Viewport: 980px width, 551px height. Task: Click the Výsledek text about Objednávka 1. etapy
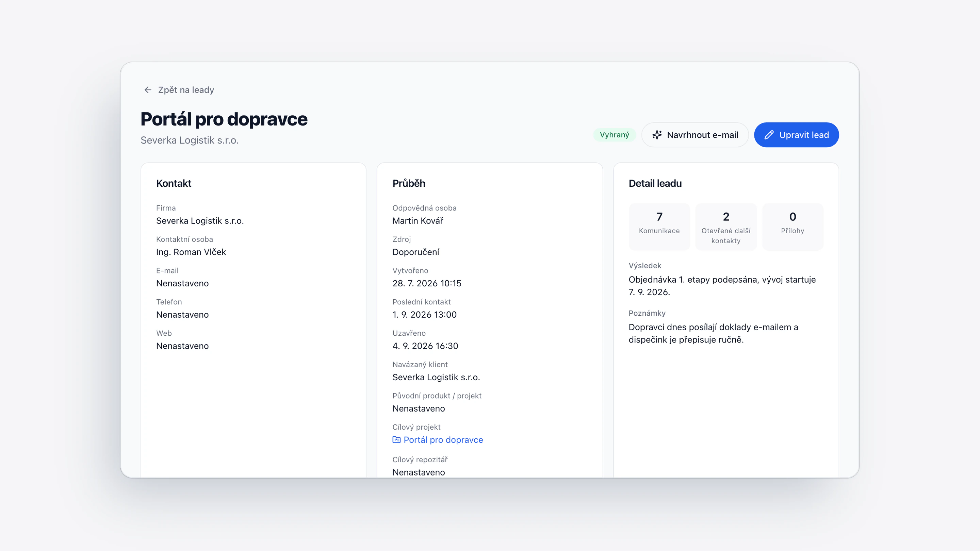tap(722, 286)
